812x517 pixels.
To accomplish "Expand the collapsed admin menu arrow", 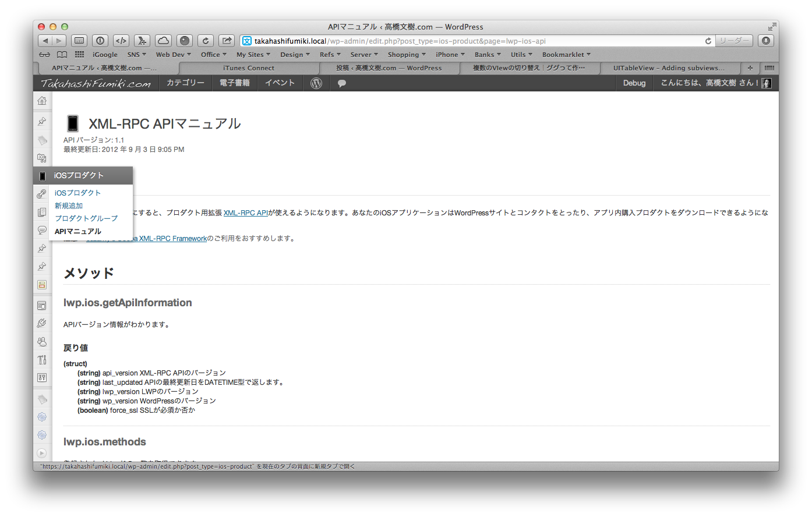I will point(42,453).
